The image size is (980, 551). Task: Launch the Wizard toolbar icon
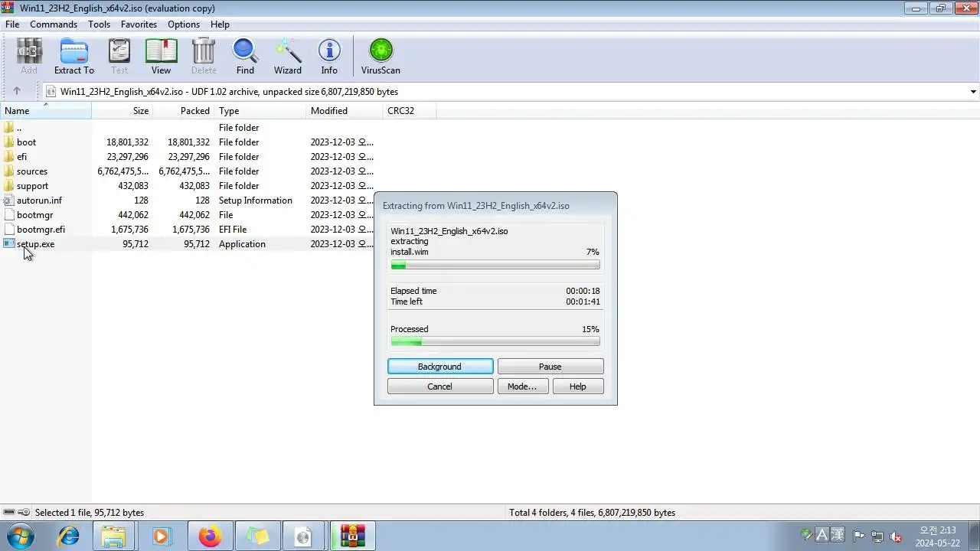(x=287, y=57)
